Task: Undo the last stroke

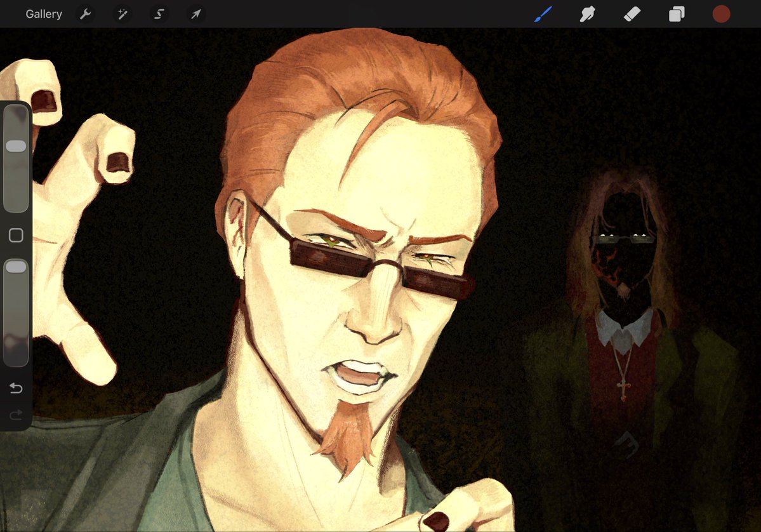Action: pos(16,388)
